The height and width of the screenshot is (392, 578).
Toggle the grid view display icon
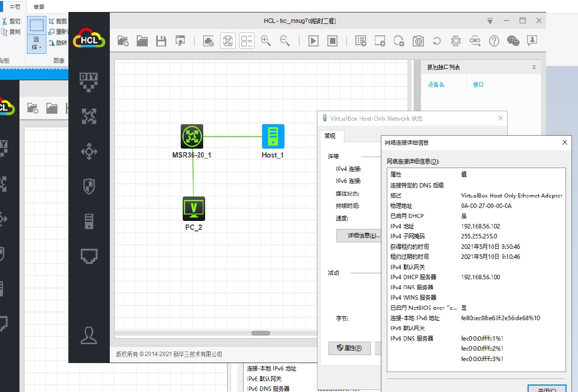[247, 41]
